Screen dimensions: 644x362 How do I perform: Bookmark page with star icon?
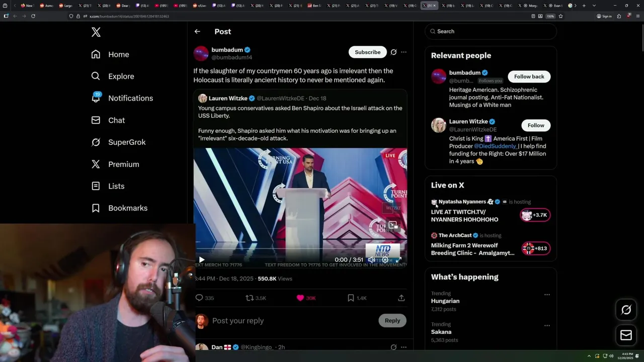click(x=560, y=16)
